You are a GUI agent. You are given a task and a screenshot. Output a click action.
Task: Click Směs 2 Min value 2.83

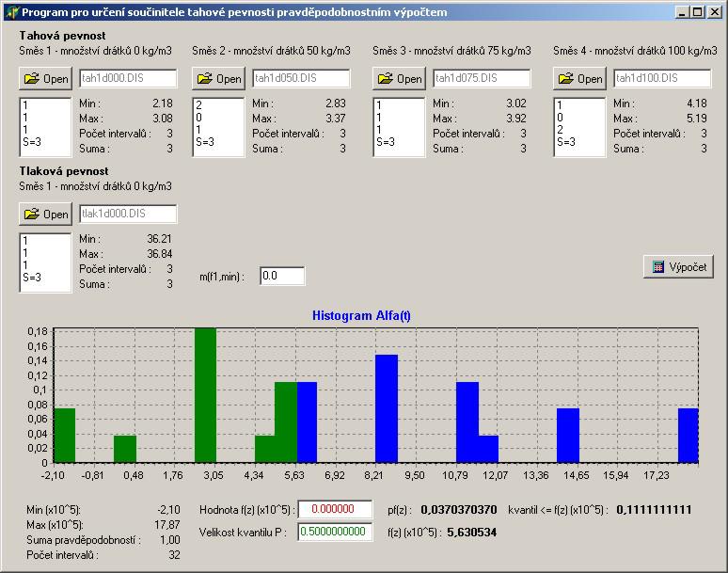point(335,103)
